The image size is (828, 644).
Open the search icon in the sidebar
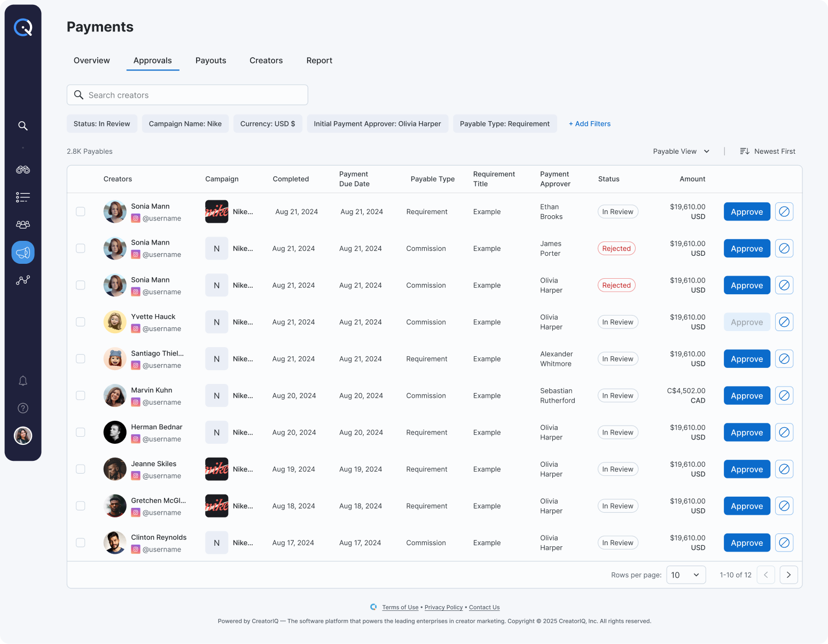pos(22,125)
